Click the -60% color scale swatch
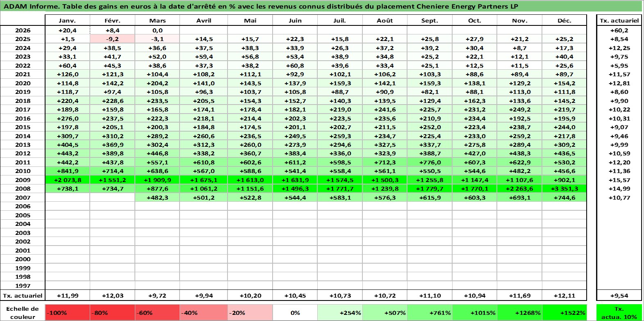Screen dimensions: 644x321 coord(157,312)
